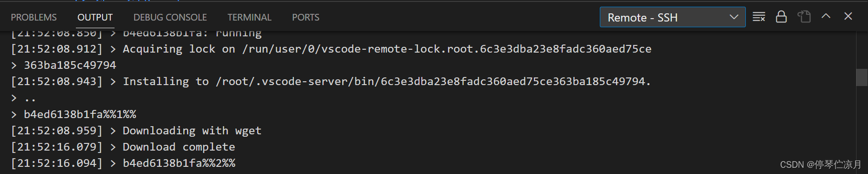Image resolution: width=868 pixels, height=174 pixels.
Task: Toggle the scroll lock padlock icon
Action: tap(781, 17)
